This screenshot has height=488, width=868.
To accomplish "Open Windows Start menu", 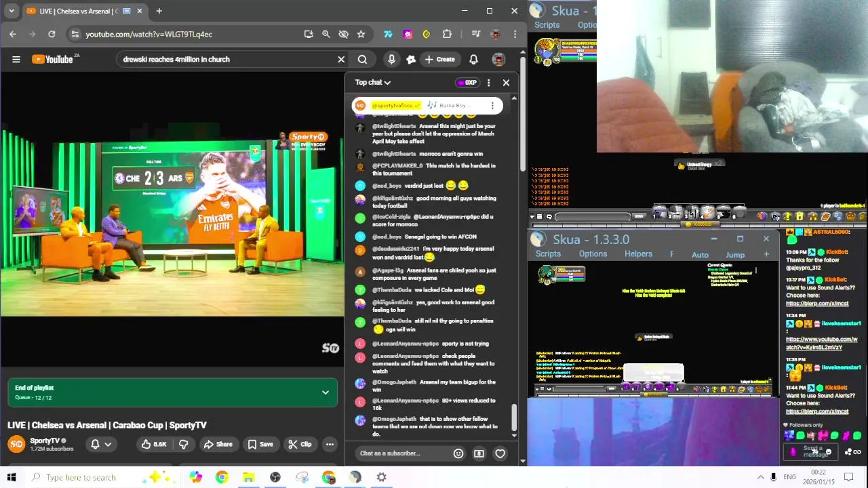I will [x=11, y=477].
